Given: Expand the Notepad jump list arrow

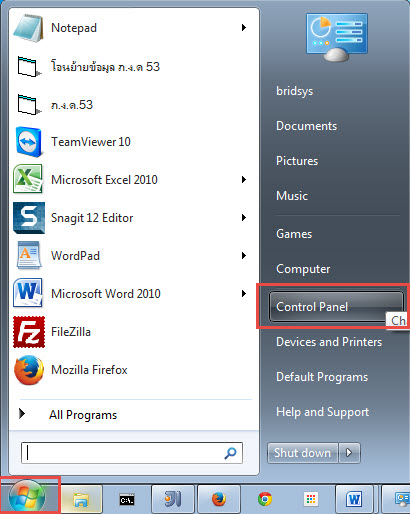Looking at the screenshot, I should 244,28.
